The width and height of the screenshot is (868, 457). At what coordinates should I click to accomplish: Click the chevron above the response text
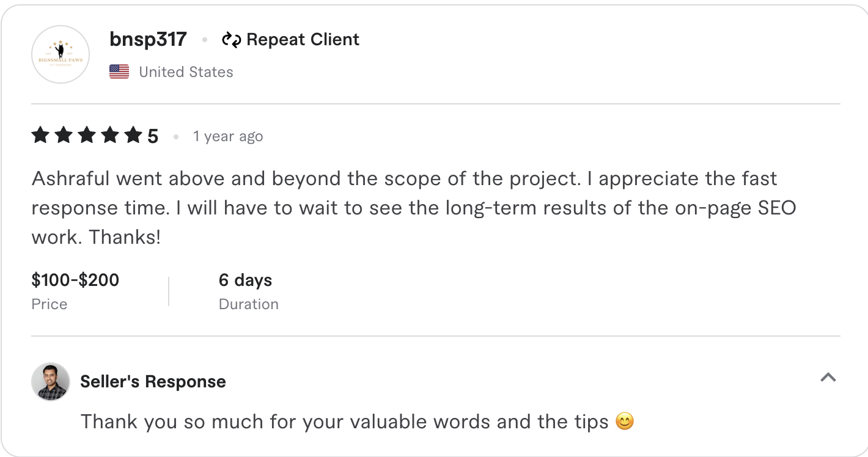829,378
